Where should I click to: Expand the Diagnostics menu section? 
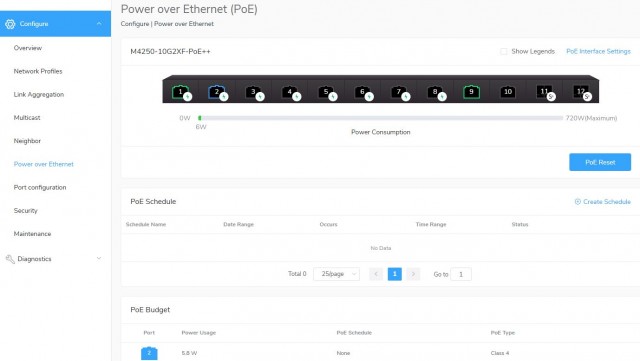pos(99,258)
